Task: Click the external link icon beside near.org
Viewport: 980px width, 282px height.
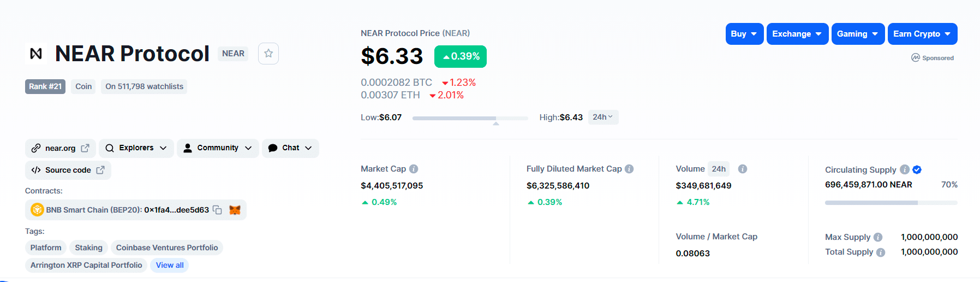Action: tap(85, 148)
